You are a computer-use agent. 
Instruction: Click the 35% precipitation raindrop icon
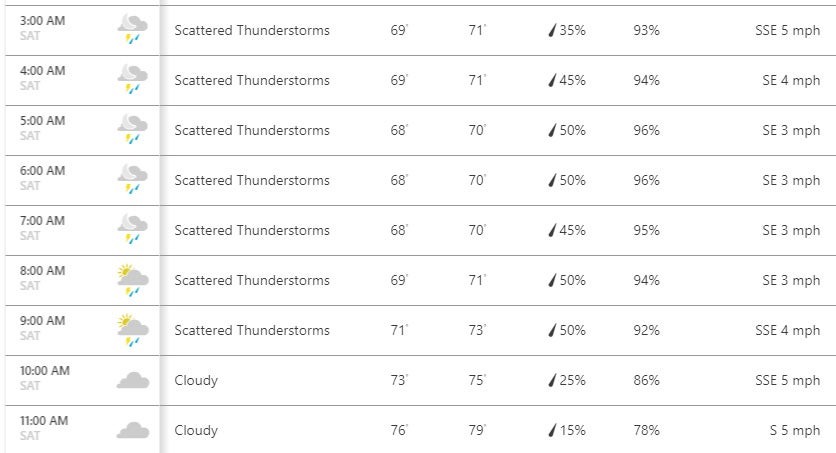(552, 30)
